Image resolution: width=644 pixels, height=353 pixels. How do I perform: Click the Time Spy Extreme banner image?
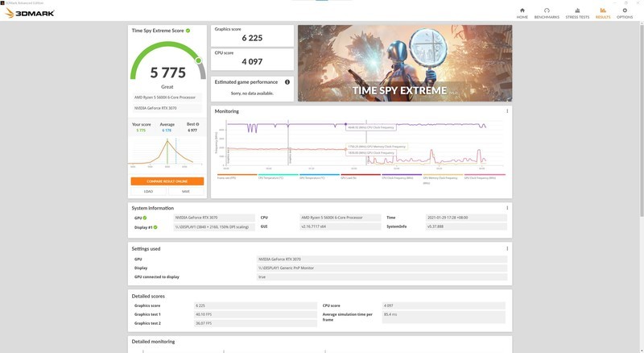point(404,63)
